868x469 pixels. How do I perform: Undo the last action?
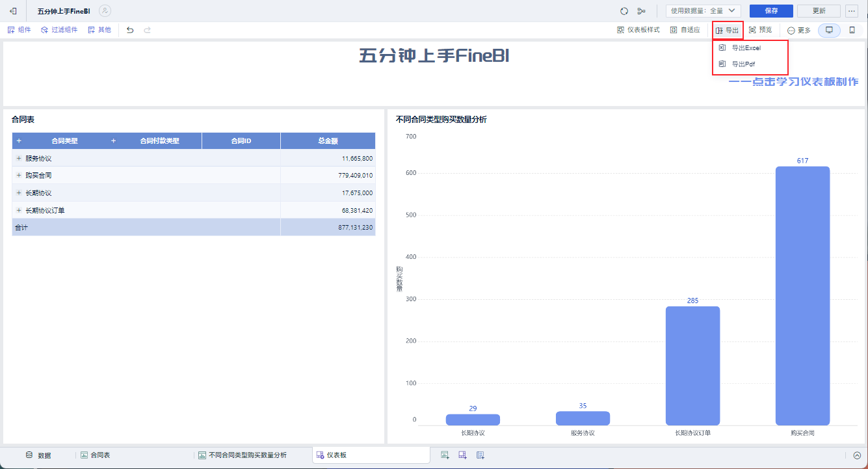tap(130, 30)
